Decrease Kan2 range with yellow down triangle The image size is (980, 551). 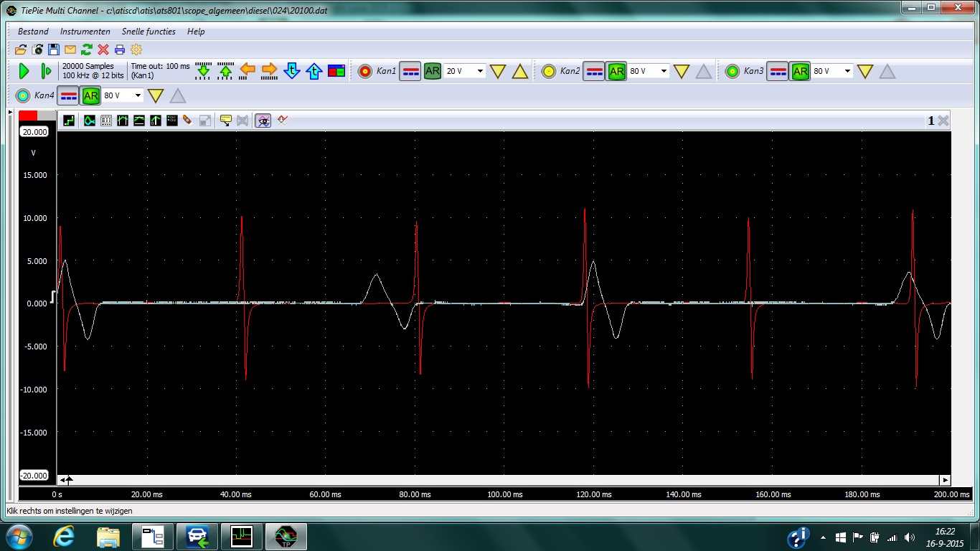pos(682,71)
